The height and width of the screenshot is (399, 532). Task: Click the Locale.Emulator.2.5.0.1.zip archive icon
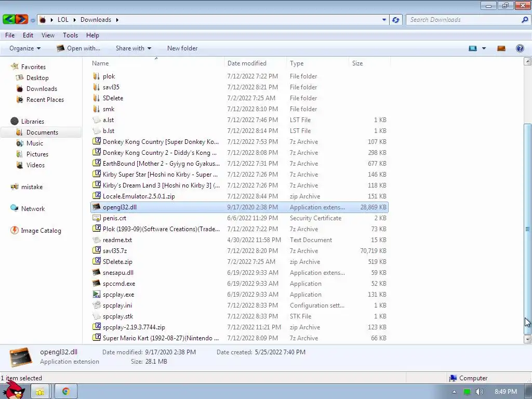[96, 196]
